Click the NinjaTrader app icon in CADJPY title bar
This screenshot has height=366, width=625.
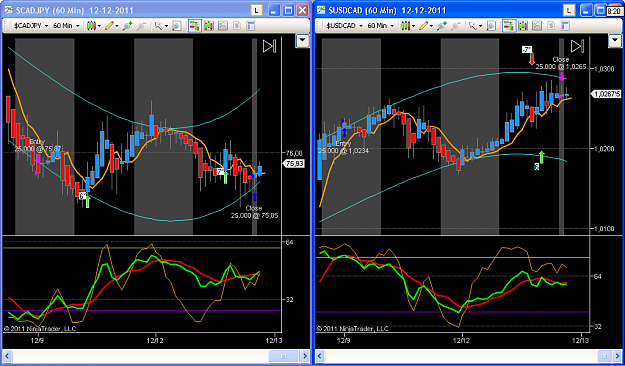pos(8,10)
